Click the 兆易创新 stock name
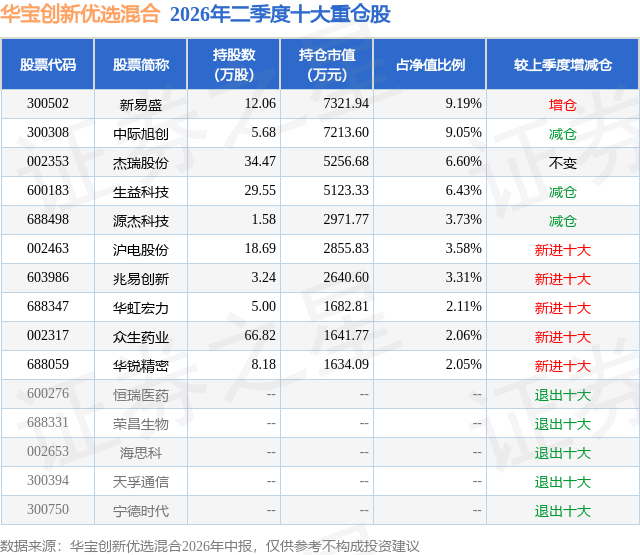Screen dimensions: 640x555 click(141, 278)
